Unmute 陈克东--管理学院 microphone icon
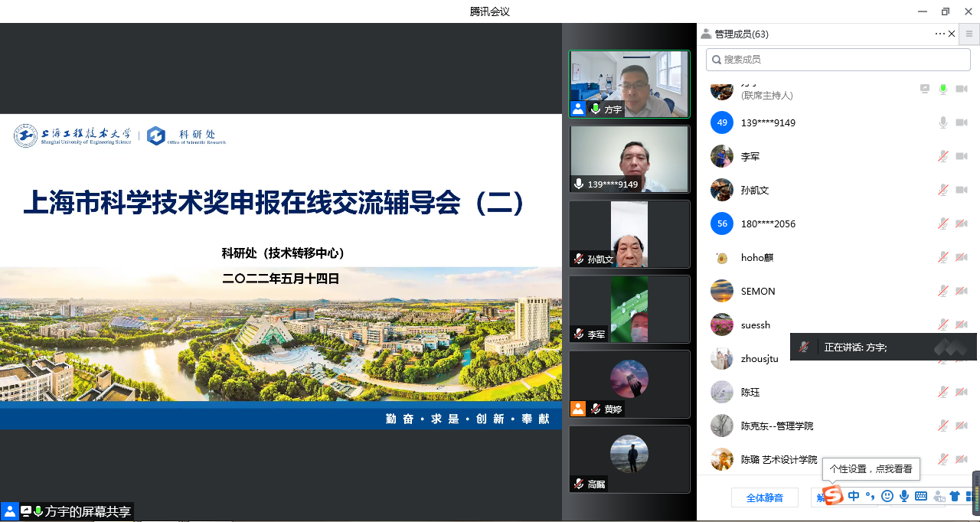 (943, 426)
